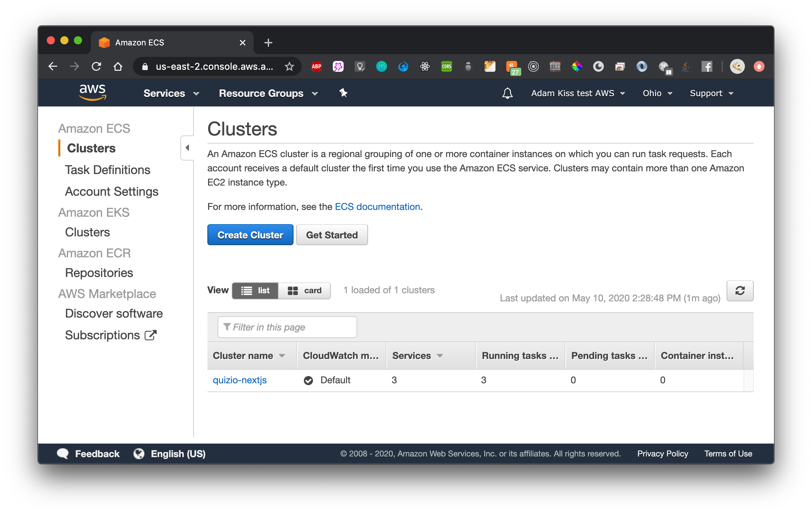Click the Create Cluster button
Viewport: 812px width, 514px height.
tap(250, 235)
